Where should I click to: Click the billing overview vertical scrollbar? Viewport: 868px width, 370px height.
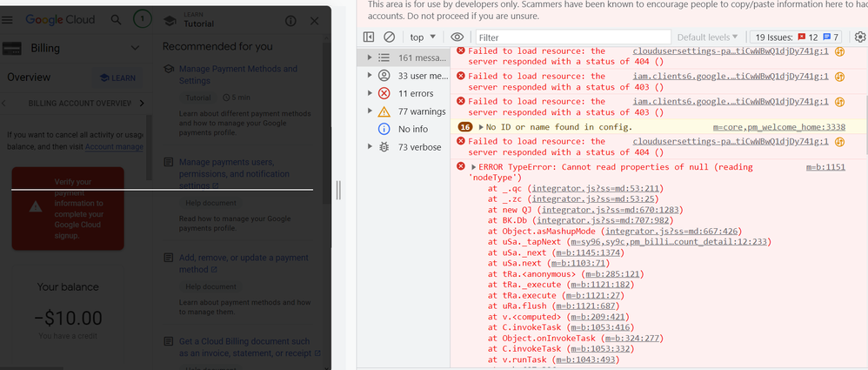tap(149, 147)
